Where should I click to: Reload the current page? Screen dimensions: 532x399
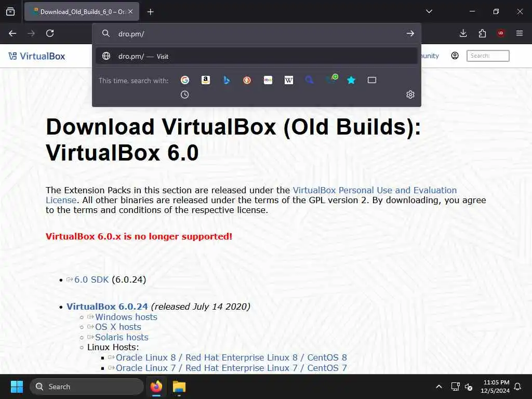pyautogui.click(x=50, y=33)
